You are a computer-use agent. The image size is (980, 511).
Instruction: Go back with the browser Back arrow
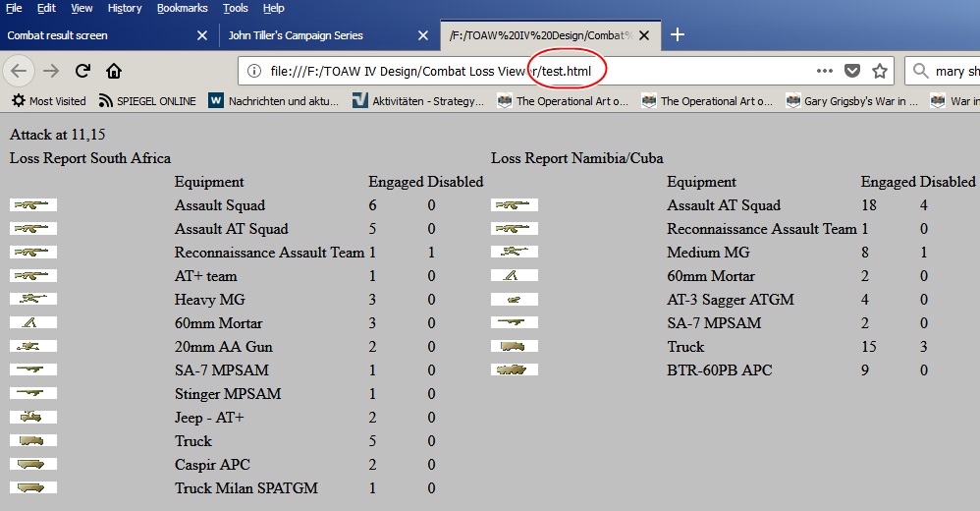(x=19, y=71)
